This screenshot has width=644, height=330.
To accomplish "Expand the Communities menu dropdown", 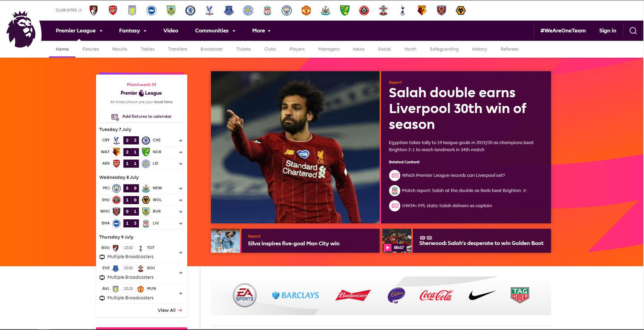I will [x=215, y=31].
